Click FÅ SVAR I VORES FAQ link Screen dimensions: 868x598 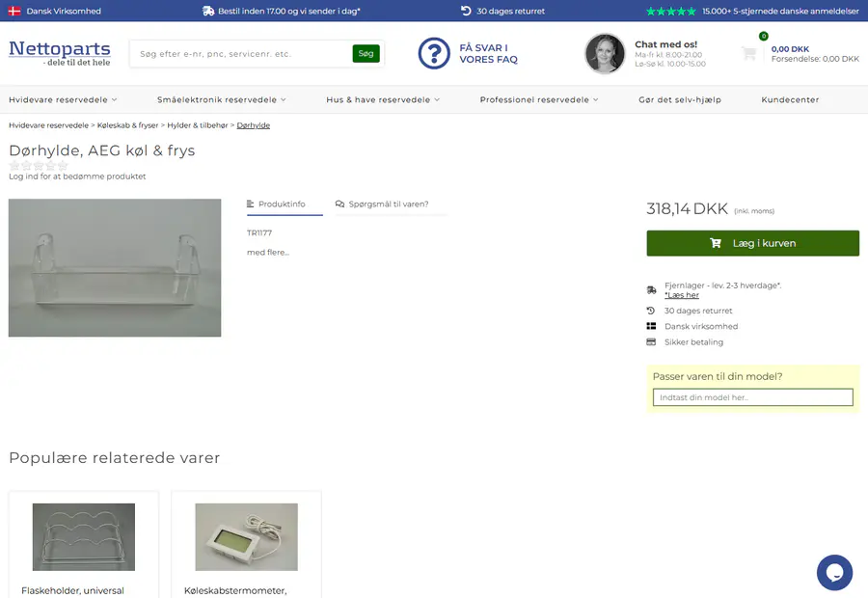(488, 54)
